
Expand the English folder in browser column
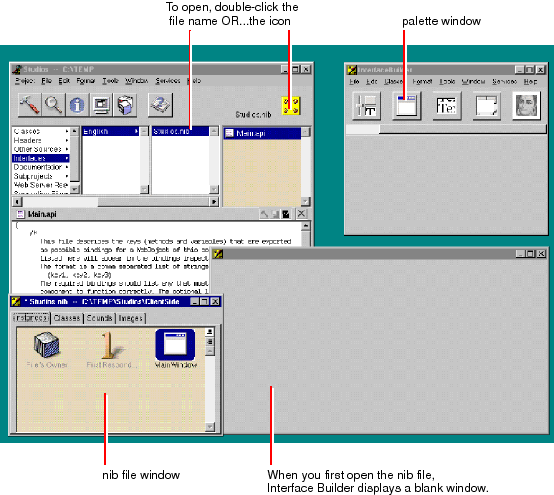110,131
